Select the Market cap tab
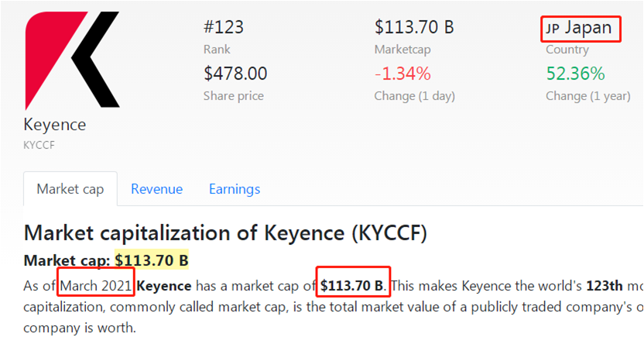The width and height of the screenshot is (644, 344). (70, 189)
